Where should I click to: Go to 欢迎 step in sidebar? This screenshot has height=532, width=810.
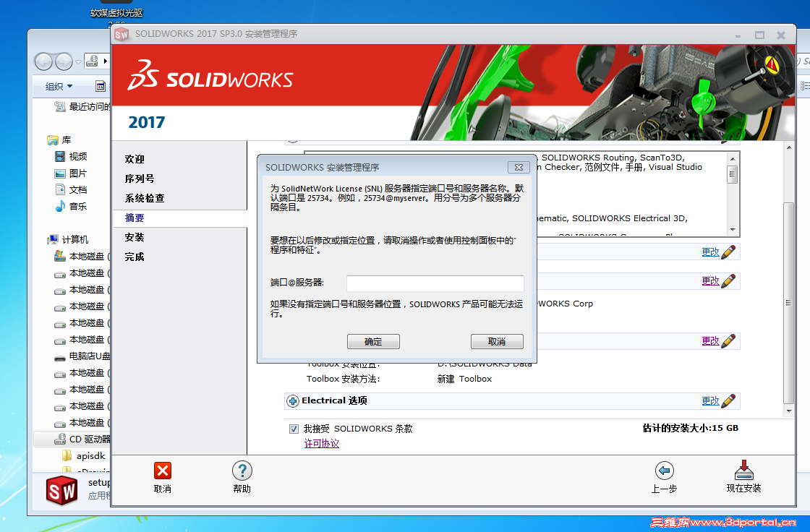[135, 159]
